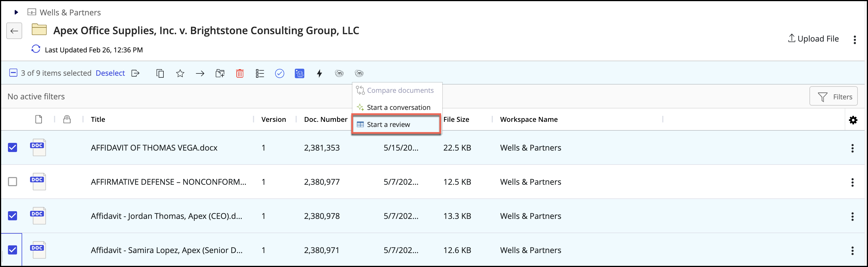
Task: Click the Deselect link
Action: click(x=110, y=73)
